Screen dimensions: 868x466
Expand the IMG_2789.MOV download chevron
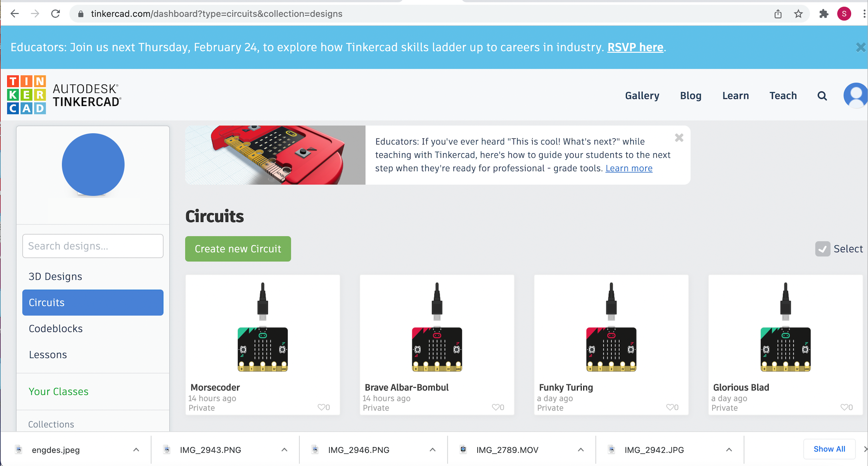coord(581,449)
